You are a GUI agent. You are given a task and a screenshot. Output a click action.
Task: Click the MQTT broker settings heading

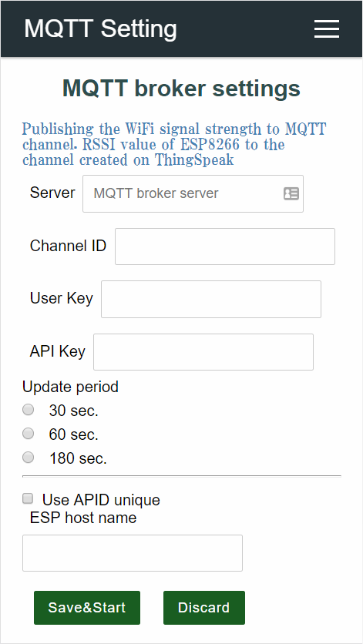pyautogui.click(x=181, y=88)
